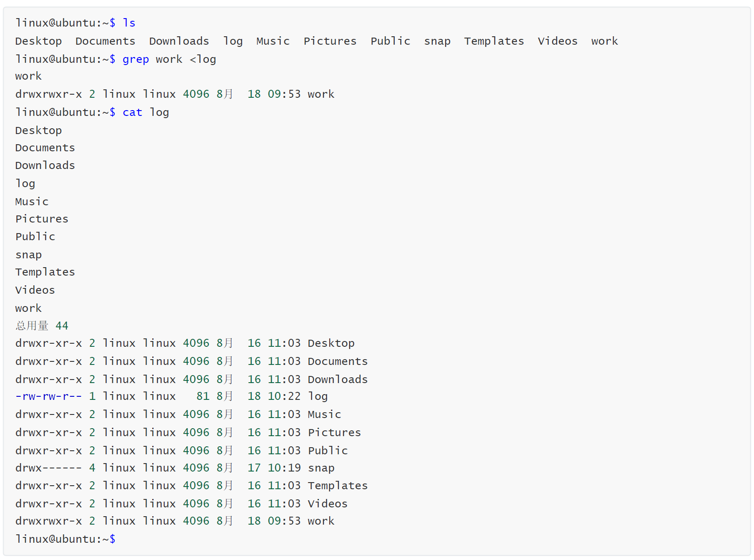Select "Desktop" in the horizontal ls listing
754x560 pixels.
[x=38, y=41]
